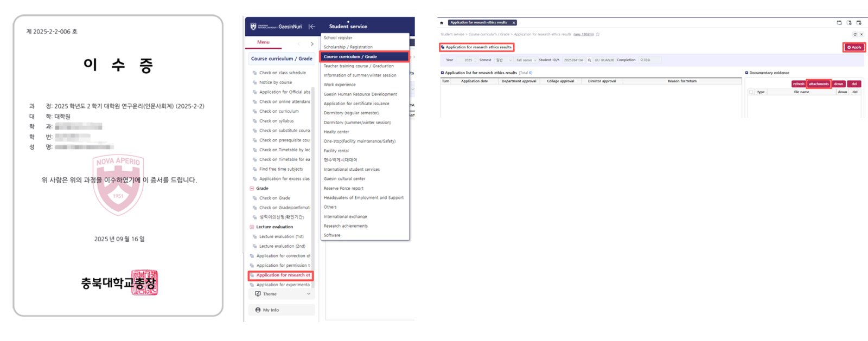The height and width of the screenshot is (341, 868).
Task: Click the middle window layout icon at top right
Action: pyautogui.click(x=849, y=23)
